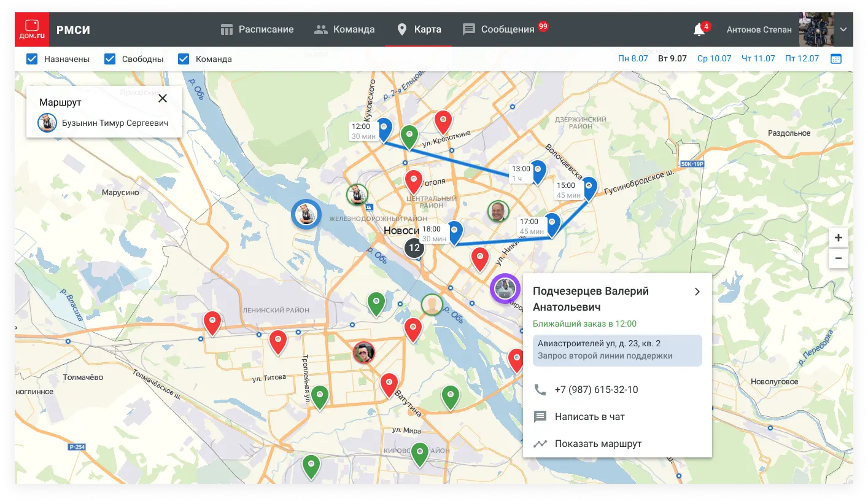Click green pin beside Троллейная ул. label
The image size is (868, 501).
coord(320,397)
